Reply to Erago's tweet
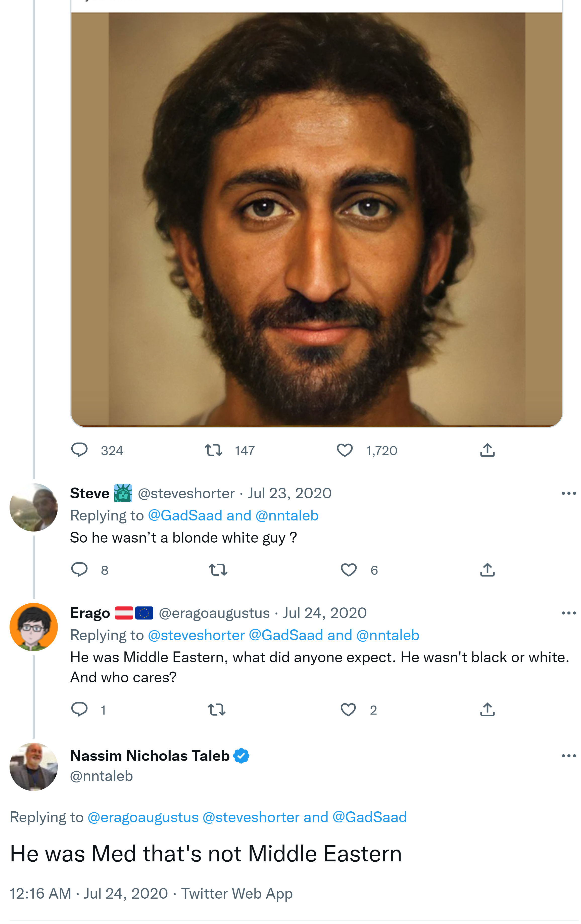Image resolution: width=581 pixels, height=924 pixels. point(79,710)
